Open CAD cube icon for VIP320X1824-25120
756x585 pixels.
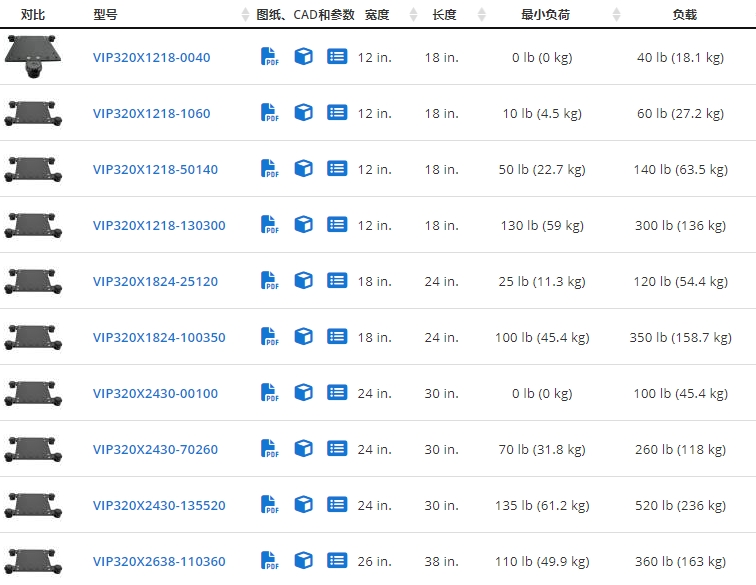point(304,280)
